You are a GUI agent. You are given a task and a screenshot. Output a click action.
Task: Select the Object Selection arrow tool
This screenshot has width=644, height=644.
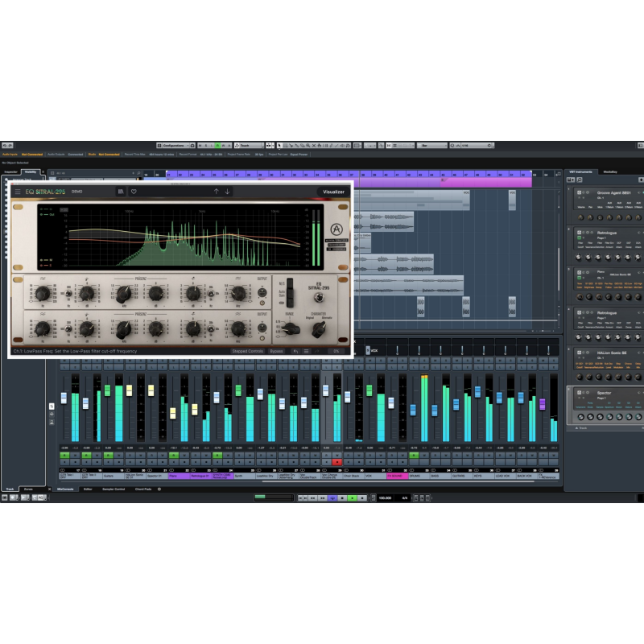coord(279,146)
